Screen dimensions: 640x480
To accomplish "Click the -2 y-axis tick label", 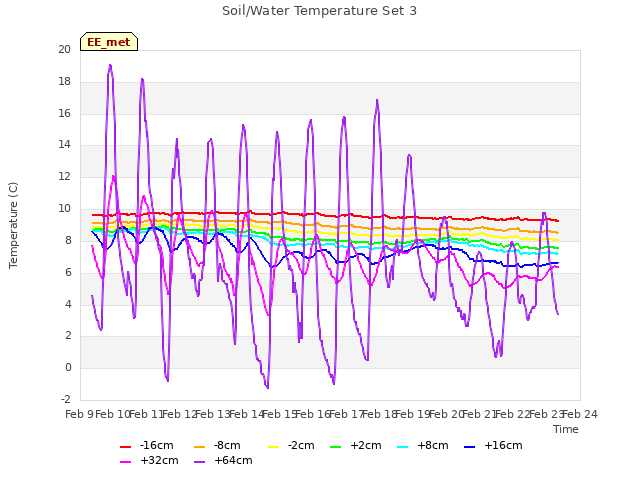I will point(66,399).
